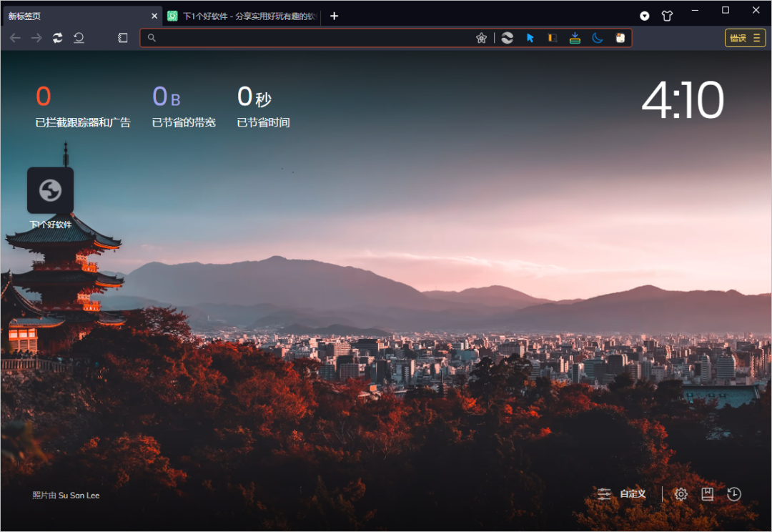Screen dimensions: 772x532
Task: Click the 自定义 customize button
Action: (621, 493)
